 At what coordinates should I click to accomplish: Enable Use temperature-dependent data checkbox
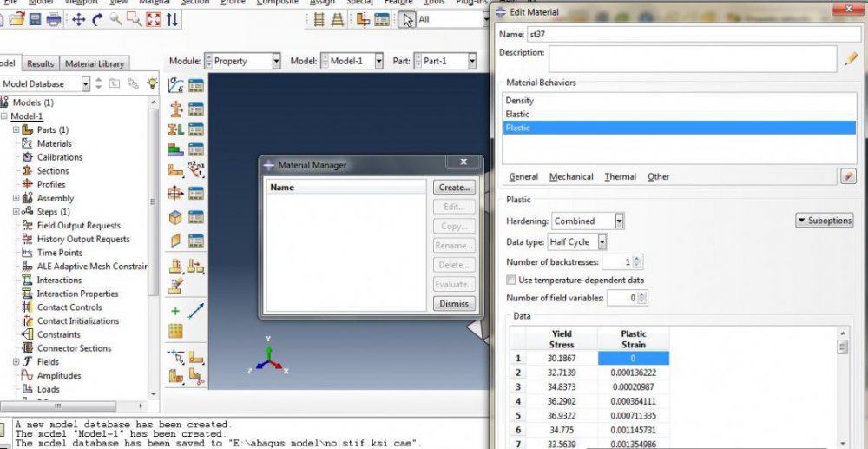[511, 280]
